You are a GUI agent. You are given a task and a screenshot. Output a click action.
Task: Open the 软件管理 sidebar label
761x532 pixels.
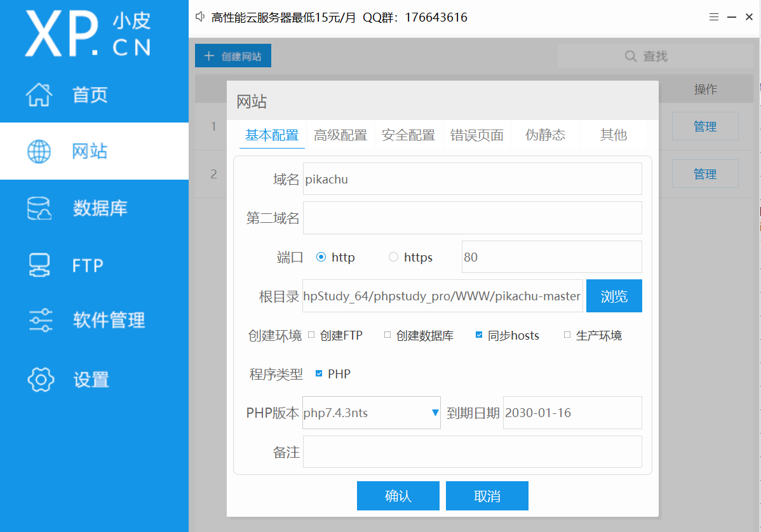[x=109, y=320]
